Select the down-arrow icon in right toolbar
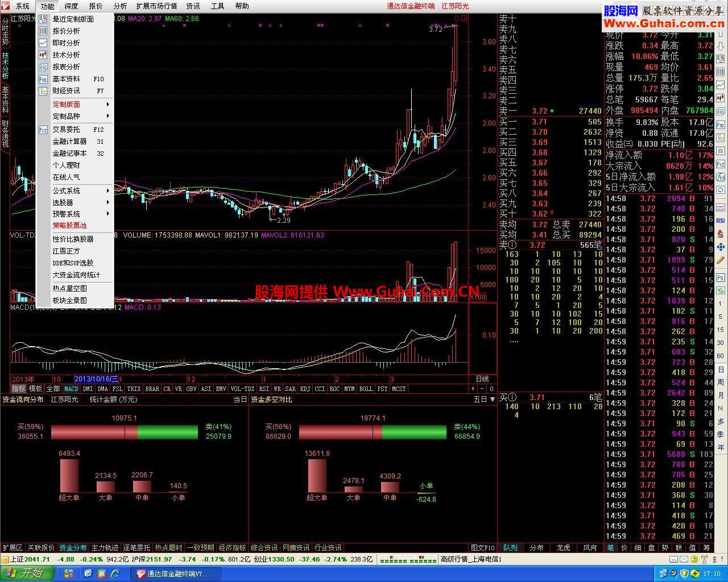Image resolution: width=728 pixels, height=582 pixels. click(721, 46)
